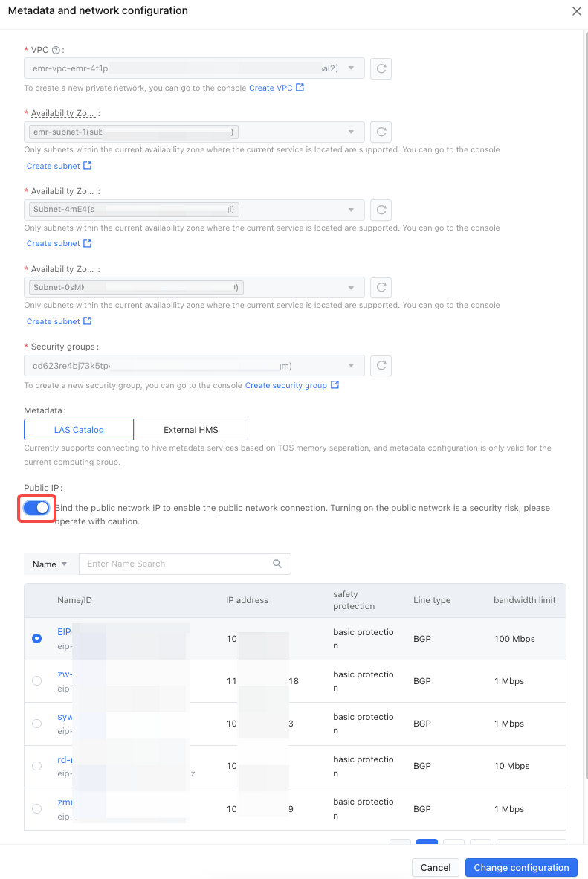Click the Change configuration button
This screenshot has width=588, height=879.
521,867
